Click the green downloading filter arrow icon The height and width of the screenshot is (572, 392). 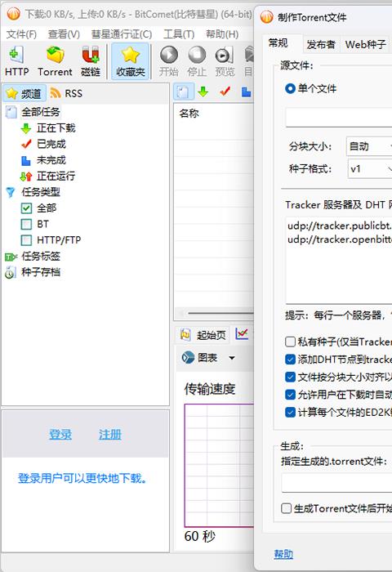[203, 92]
